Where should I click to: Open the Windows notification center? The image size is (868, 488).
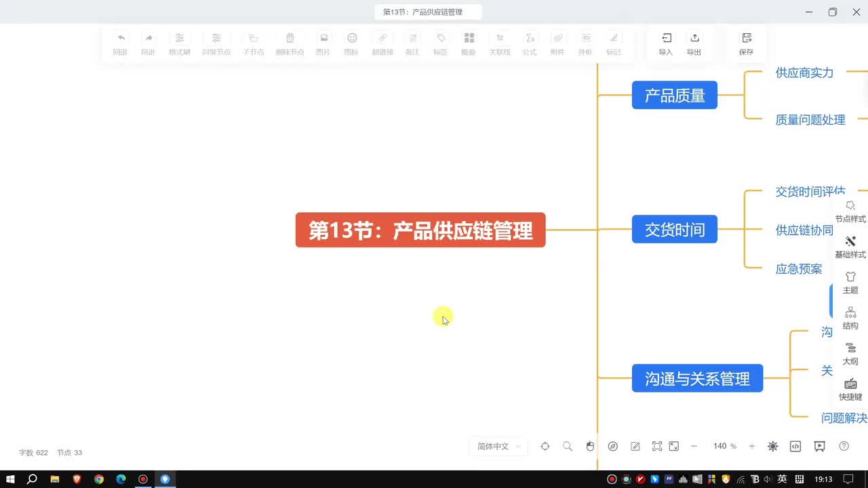[x=848, y=479]
